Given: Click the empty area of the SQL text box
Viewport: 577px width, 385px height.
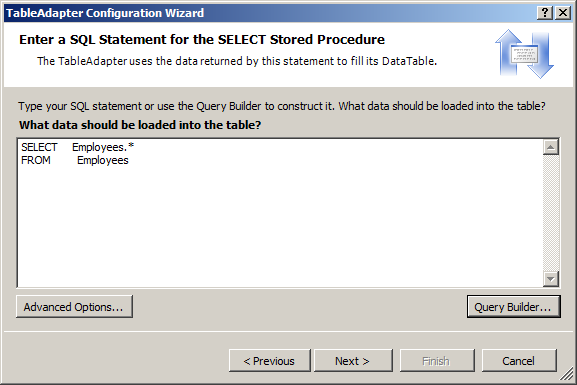Looking at the screenshot, I should coord(280,225).
